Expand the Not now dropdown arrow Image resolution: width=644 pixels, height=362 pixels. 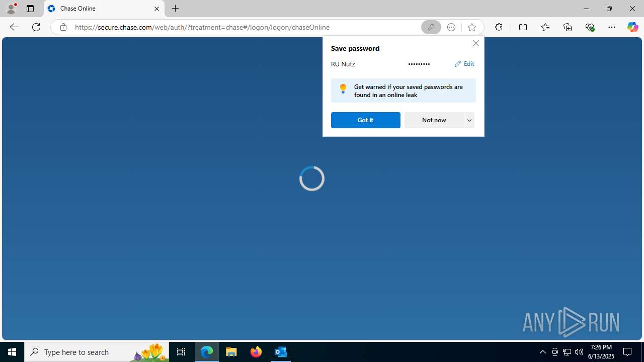469,120
